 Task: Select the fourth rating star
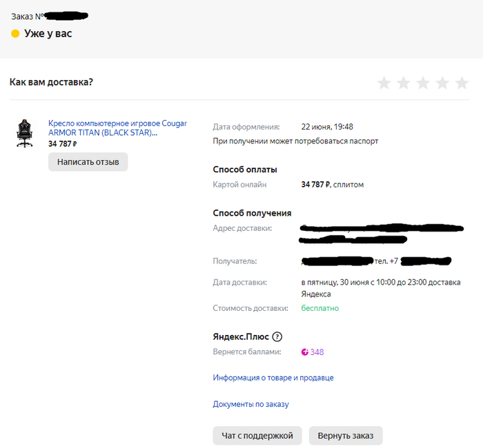pos(442,83)
